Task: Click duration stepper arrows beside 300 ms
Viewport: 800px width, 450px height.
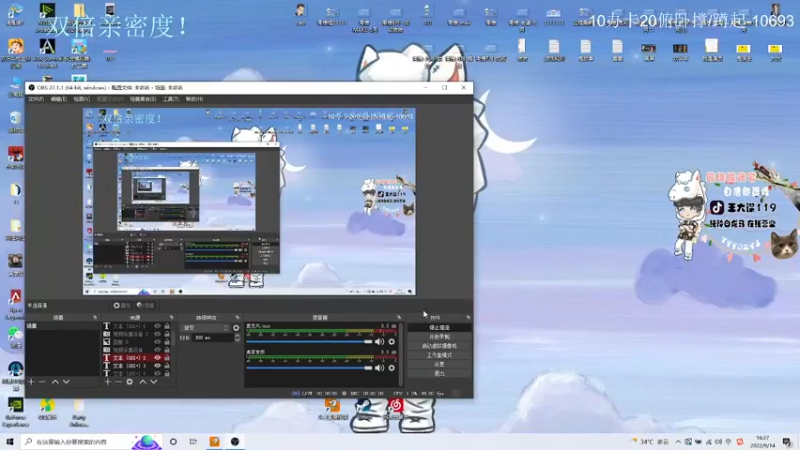Action: coord(237,338)
